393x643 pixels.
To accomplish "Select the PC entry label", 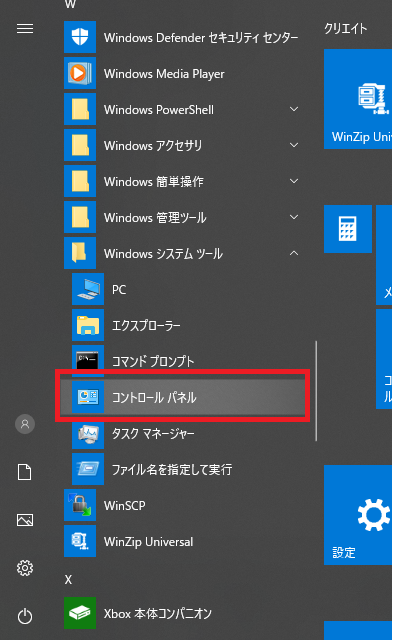I will tap(119, 290).
